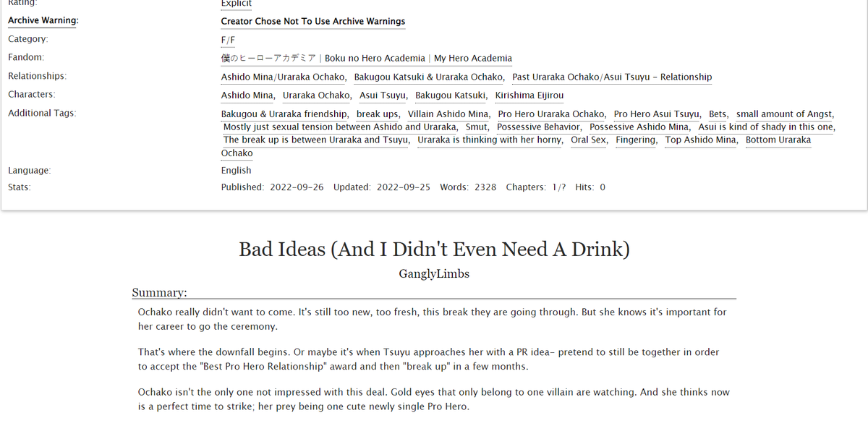The width and height of the screenshot is (868, 426).
Task: Click the Chapters value 1/?
Action: [560, 187]
